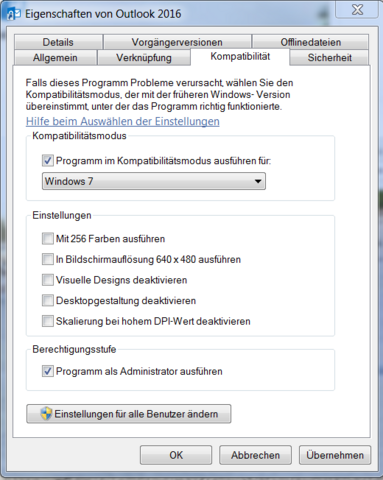Open the Windows 7 compatibility dropdown
This screenshot has width=383, height=480.
point(154,181)
